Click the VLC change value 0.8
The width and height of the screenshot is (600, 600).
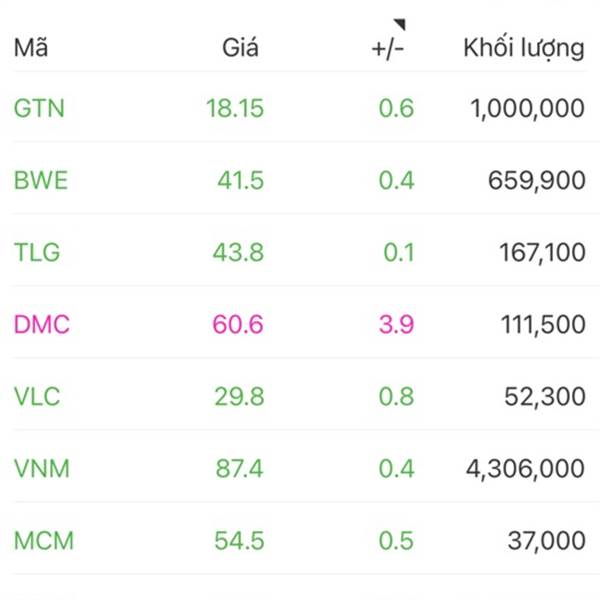point(396,396)
